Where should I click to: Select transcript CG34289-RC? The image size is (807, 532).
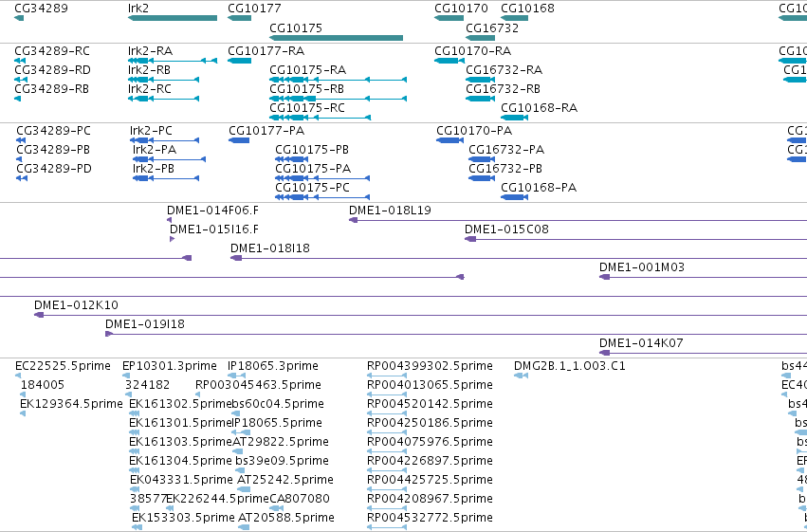[21, 61]
